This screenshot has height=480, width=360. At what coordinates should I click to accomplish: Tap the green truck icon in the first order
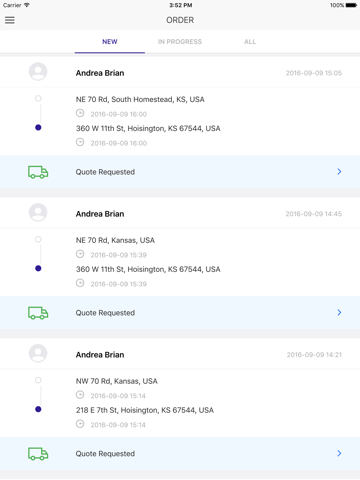pos(38,172)
